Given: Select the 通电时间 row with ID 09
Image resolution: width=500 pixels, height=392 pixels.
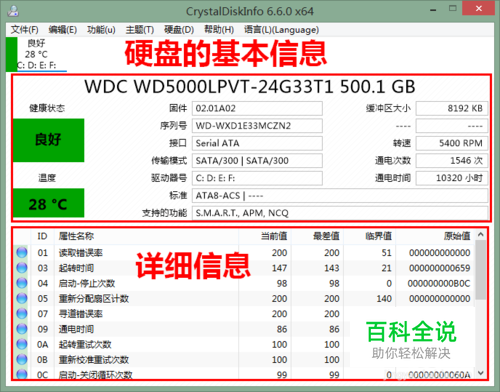Looking at the screenshot, I should point(244,329).
